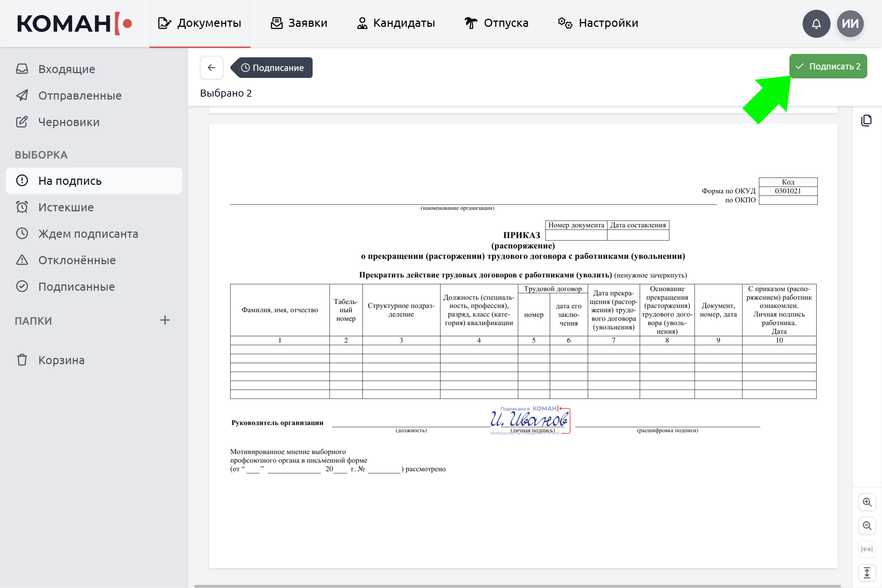Open the ИИ user avatar menu
The width and height of the screenshot is (882, 588).
[850, 24]
